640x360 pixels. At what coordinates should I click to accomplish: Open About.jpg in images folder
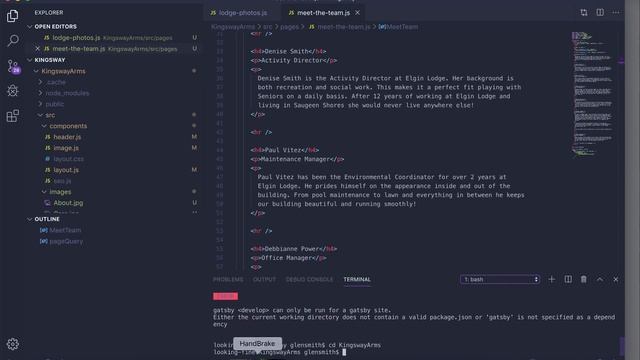coord(68,203)
